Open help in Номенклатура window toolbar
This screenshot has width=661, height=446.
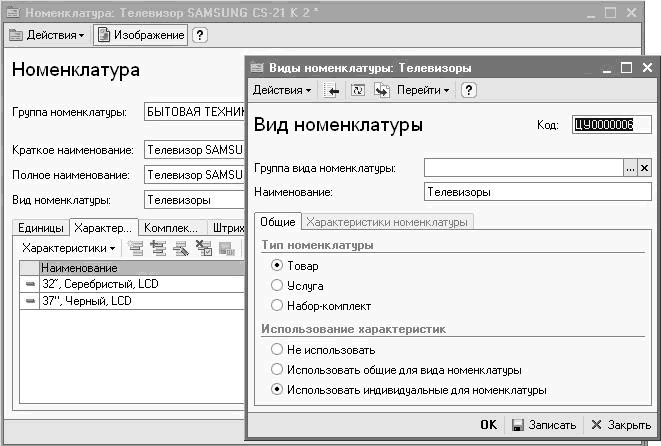(200, 35)
